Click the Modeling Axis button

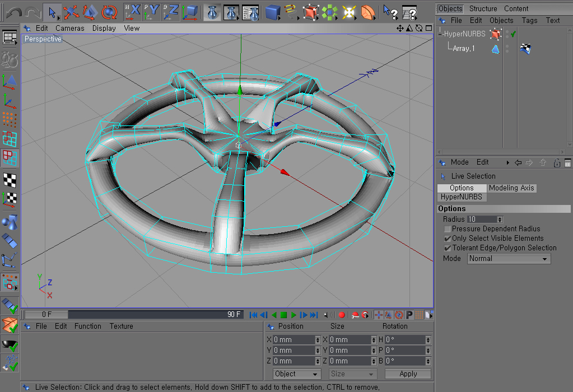coord(511,188)
